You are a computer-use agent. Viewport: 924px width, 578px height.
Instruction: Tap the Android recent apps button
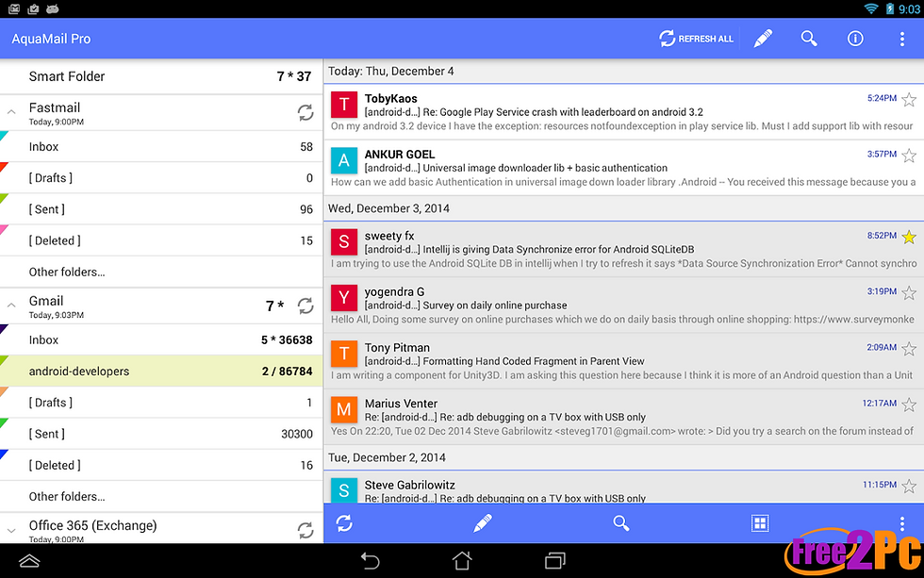point(554,560)
